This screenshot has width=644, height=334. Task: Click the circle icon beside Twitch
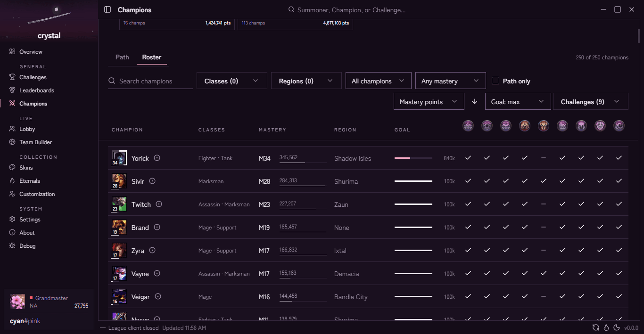(159, 204)
